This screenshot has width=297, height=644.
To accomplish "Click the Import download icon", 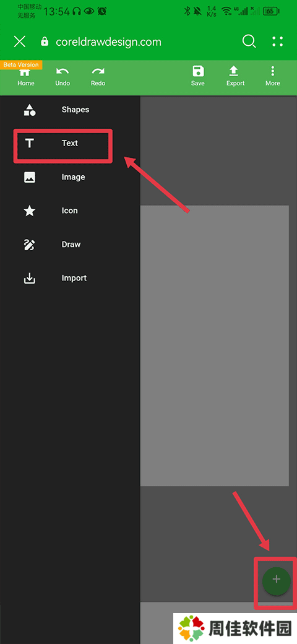I will pos(30,278).
